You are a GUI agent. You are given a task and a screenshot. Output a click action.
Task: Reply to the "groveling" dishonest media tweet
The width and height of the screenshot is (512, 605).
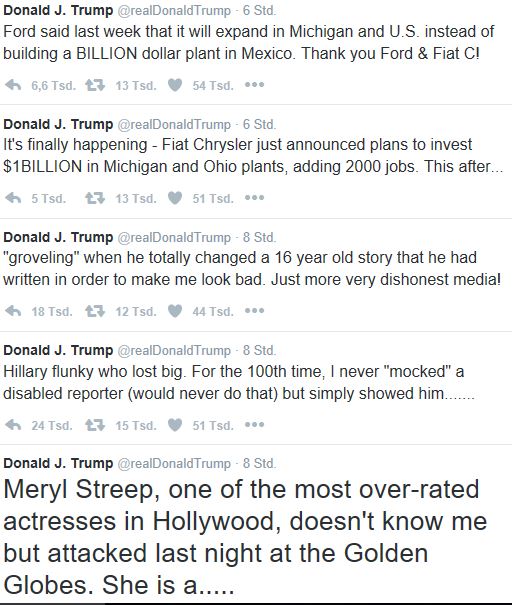coord(14,311)
